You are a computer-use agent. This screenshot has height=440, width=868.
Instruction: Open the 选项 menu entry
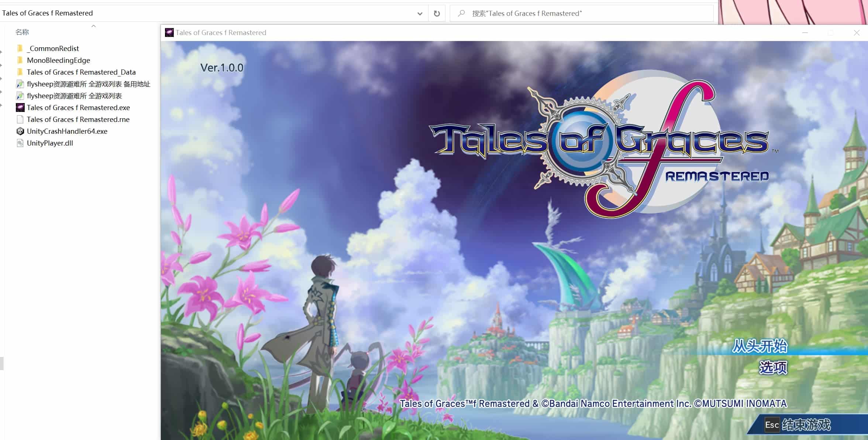(773, 367)
